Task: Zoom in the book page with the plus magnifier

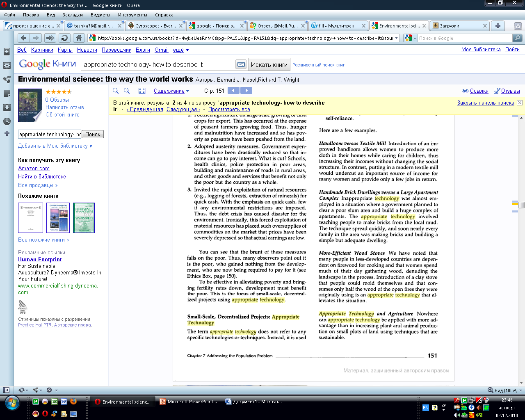Action: [127, 91]
